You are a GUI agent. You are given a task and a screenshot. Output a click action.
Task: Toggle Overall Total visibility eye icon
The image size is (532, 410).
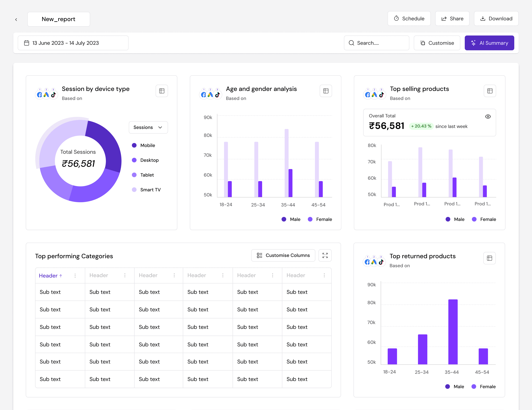(488, 116)
